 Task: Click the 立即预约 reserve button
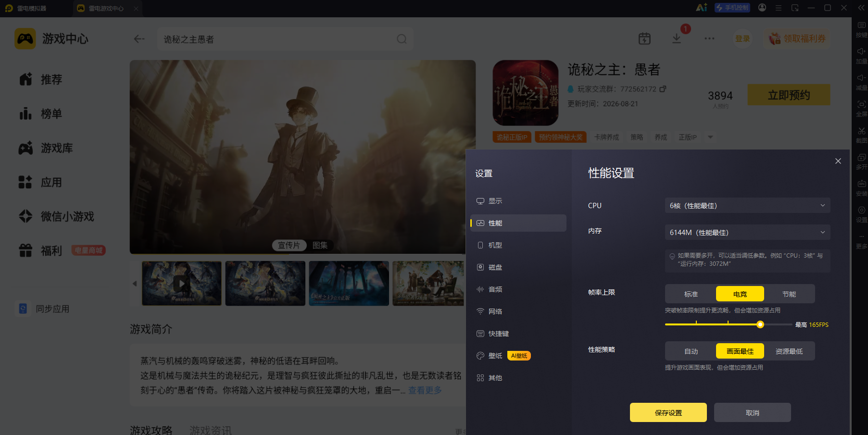(x=789, y=95)
